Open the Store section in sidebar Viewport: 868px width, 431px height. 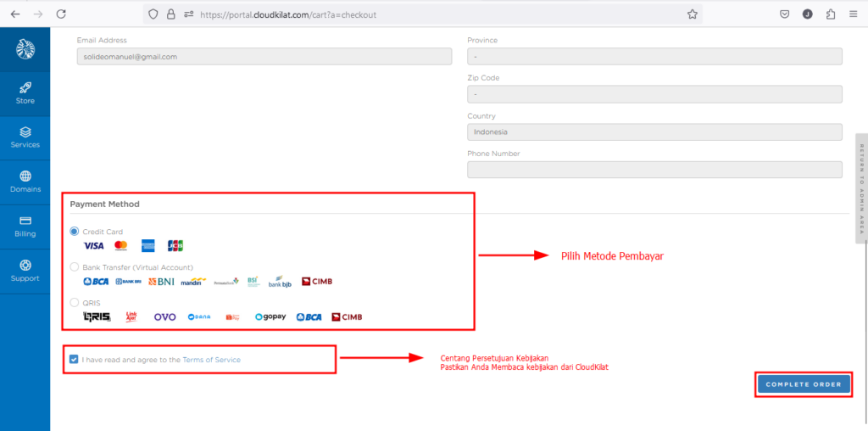tap(25, 93)
